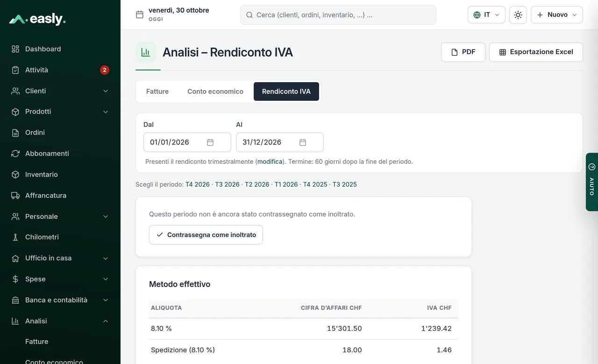Open the Al date picker calendar icon

coord(303,142)
